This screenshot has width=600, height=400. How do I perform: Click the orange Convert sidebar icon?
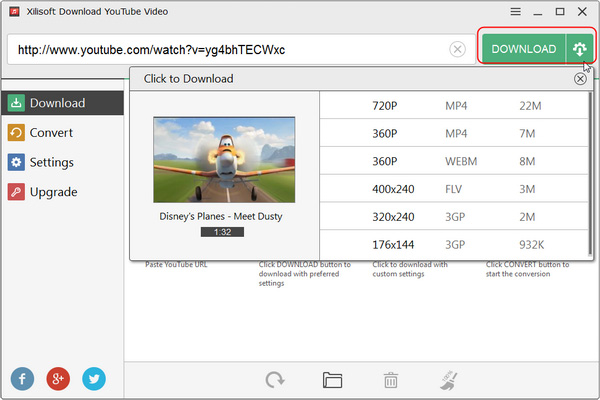point(16,133)
